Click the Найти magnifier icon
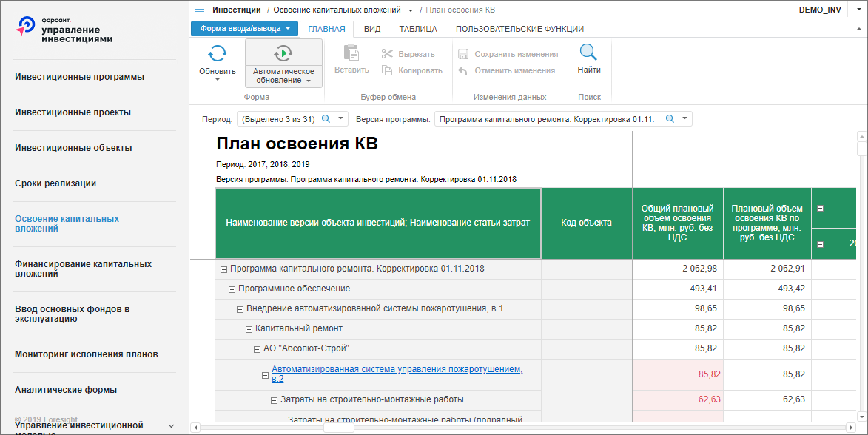The height and width of the screenshot is (435, 868). [588, 53]
